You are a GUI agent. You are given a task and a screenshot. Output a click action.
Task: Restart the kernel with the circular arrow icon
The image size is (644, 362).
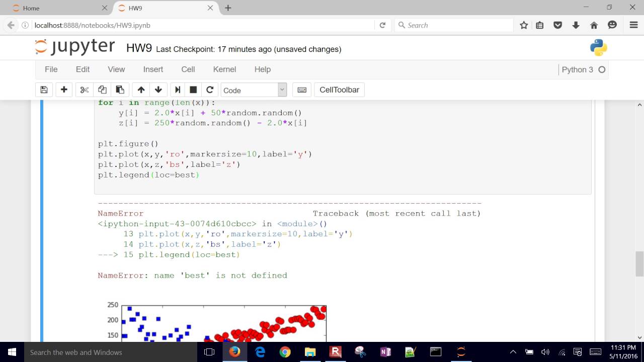pyautogui.click(x=210, y=90)
